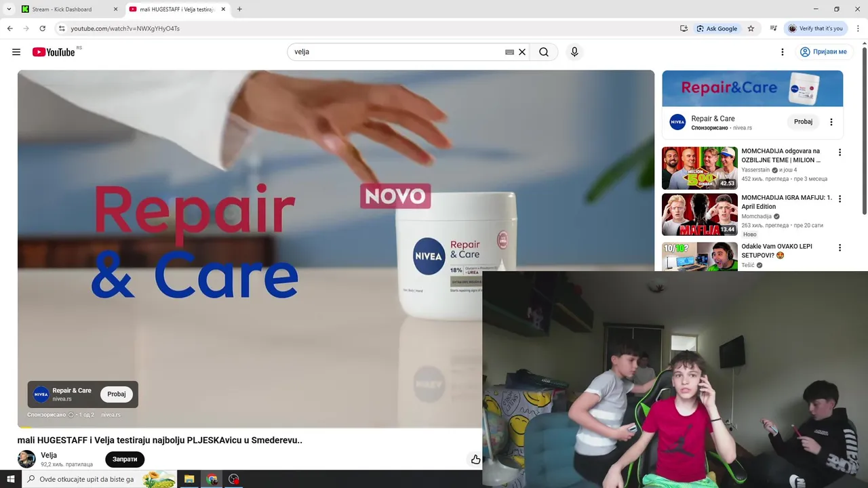Click the Yasserstain channel name
This screenshot has width=868, height=488.
tap(755, 170)
